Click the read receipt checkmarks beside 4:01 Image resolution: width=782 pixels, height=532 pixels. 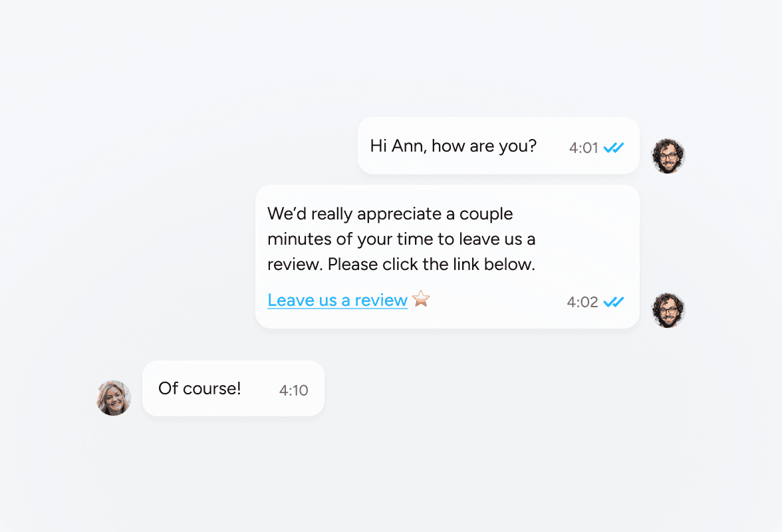613,148
